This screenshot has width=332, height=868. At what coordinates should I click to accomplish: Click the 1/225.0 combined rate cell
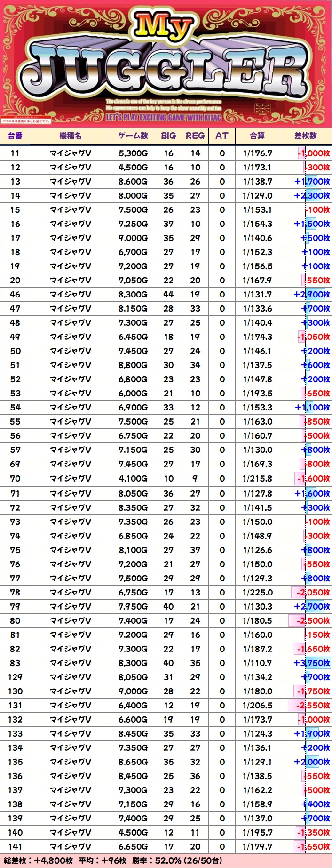257,592
